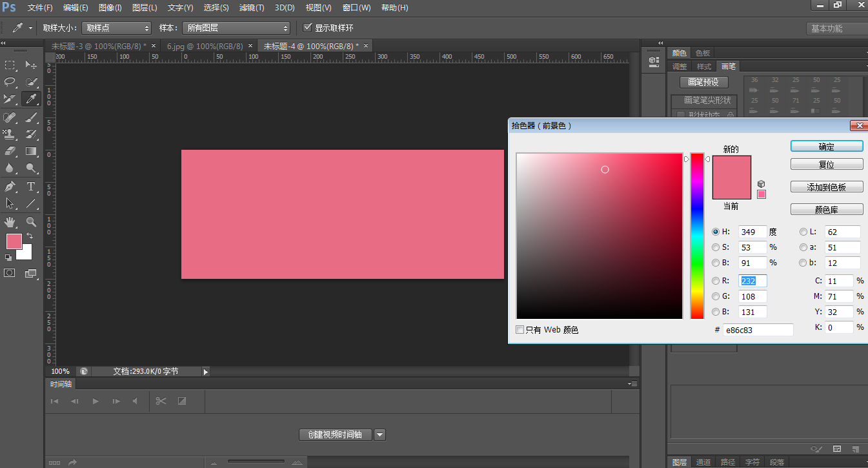Open the 3D panel icon in side dock

[652, 61]
